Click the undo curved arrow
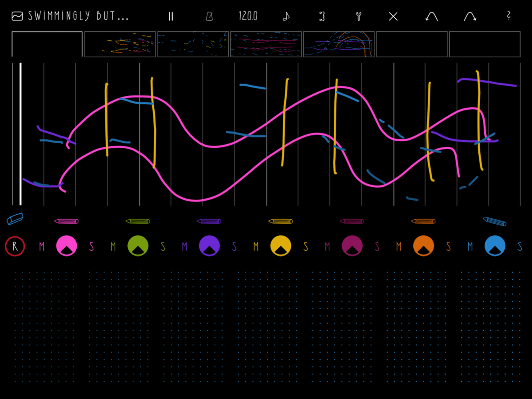 (x=431, y=16)
